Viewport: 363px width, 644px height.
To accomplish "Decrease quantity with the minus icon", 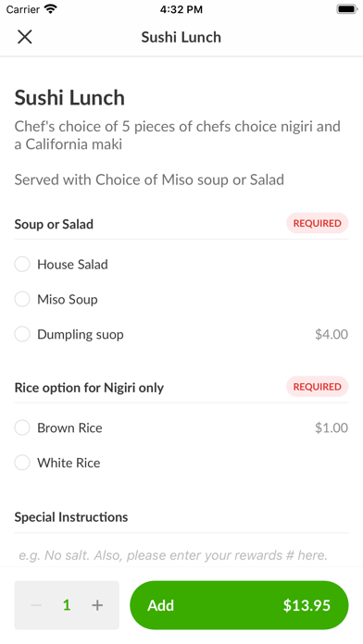I will click(36, 605).
